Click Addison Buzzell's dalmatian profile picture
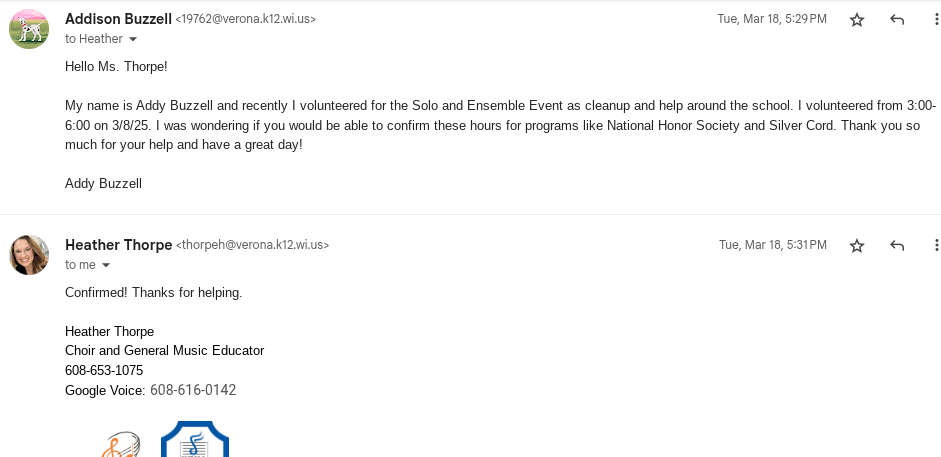The image size is (941, 457). tap(29, 29)
